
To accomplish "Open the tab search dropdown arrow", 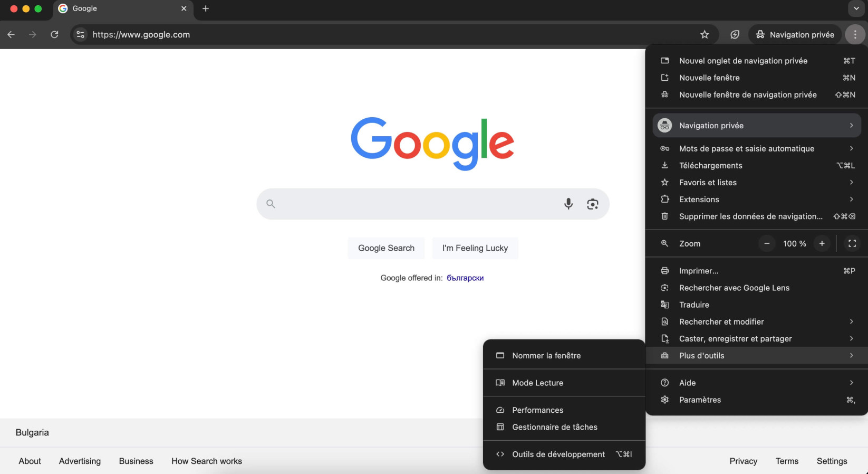I will [856, 8].
